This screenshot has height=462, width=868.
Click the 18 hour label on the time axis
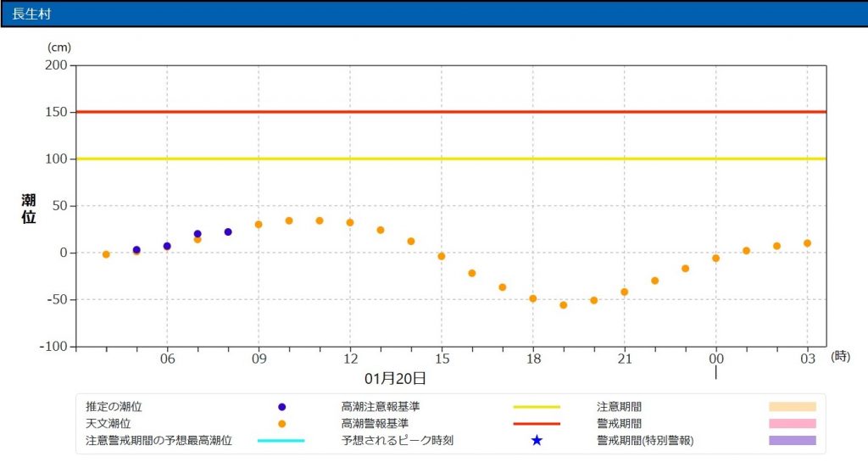point(533,359)
